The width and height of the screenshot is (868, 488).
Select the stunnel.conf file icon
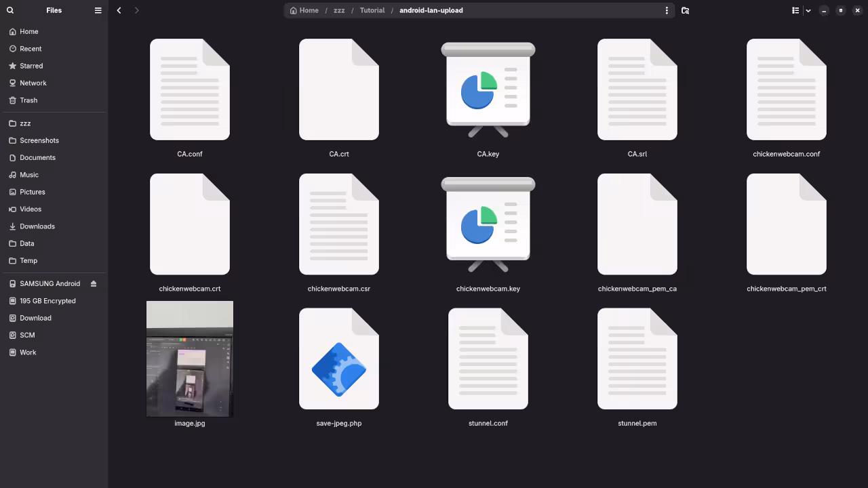click(x=488, y=359)
